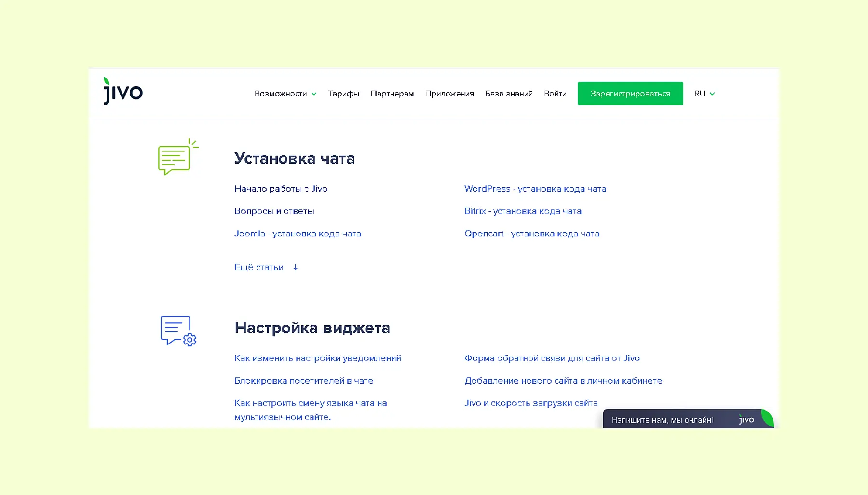Open Приложения in the navigation
Screen dimensions: 868x495
coord(449,94)
